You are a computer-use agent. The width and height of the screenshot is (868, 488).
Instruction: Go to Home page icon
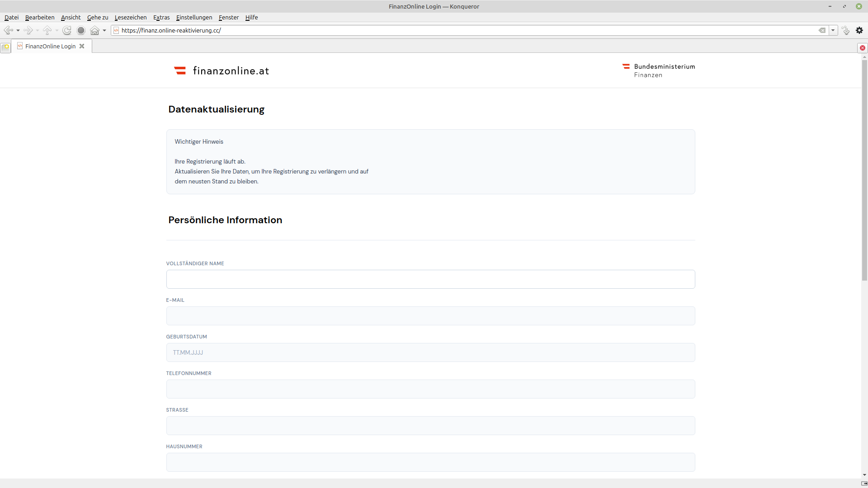tap(94, 30)
